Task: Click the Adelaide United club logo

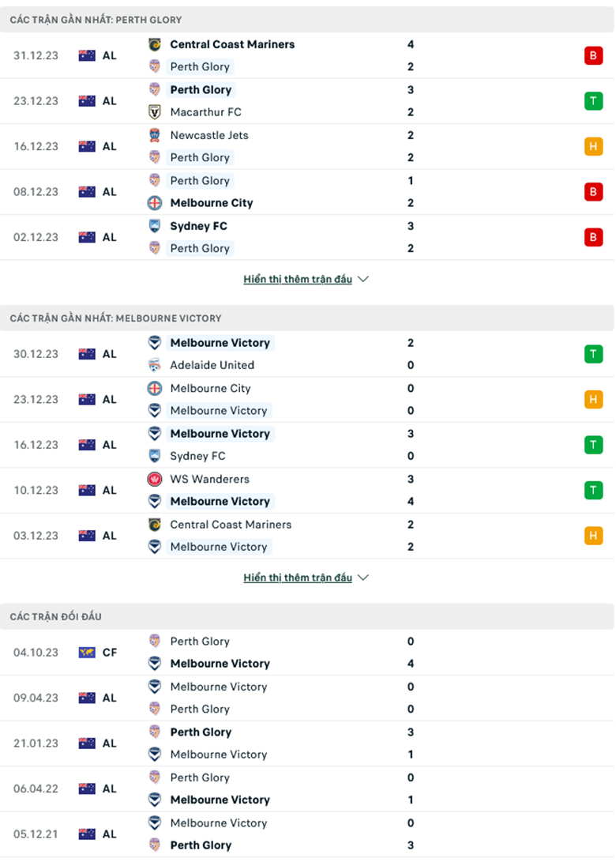Action: pos(155,365)
